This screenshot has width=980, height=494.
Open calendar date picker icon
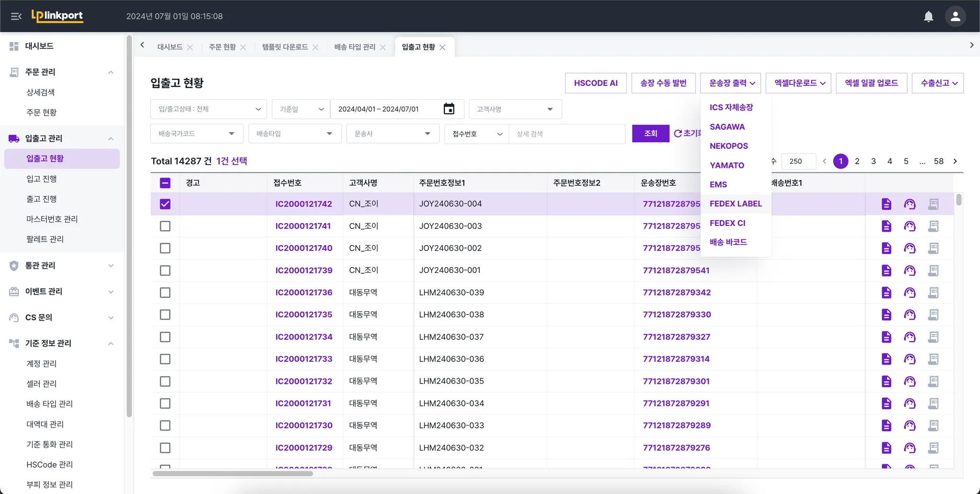(448, 109)
